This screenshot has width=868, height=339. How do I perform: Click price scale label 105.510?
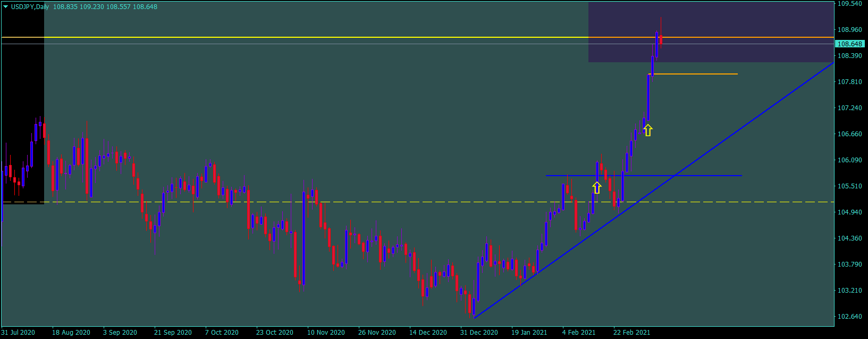850,186
